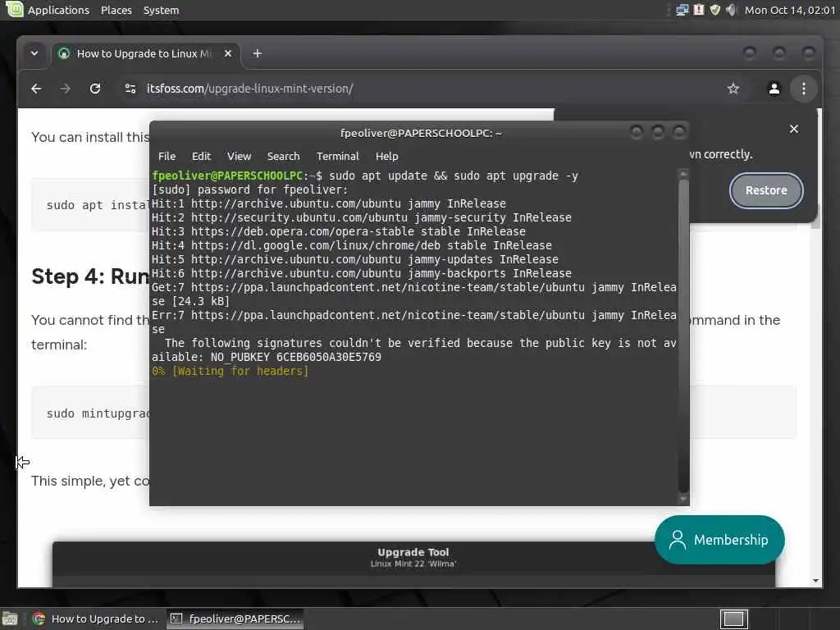Click the Restore button
The height and width of the screenshot is (630, 840).
766,190
